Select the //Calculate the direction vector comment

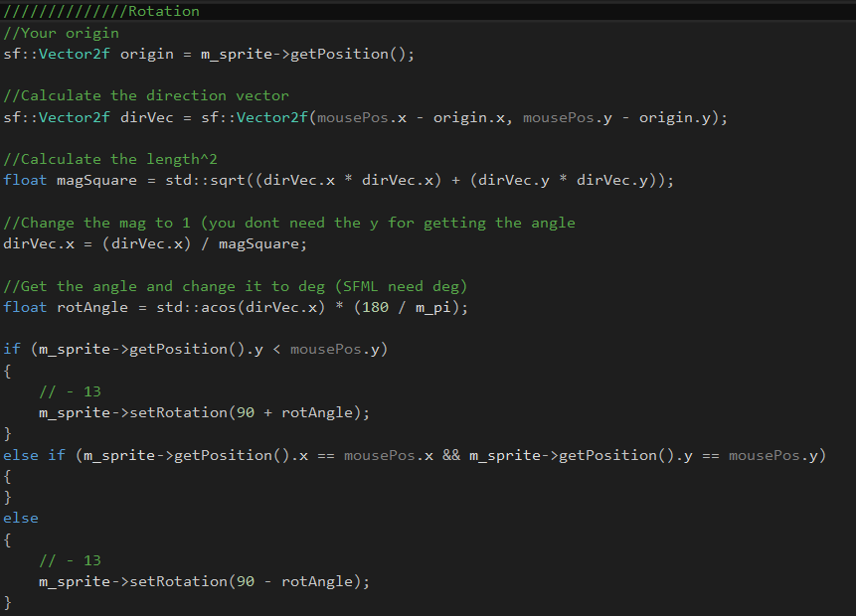[146, 95]
